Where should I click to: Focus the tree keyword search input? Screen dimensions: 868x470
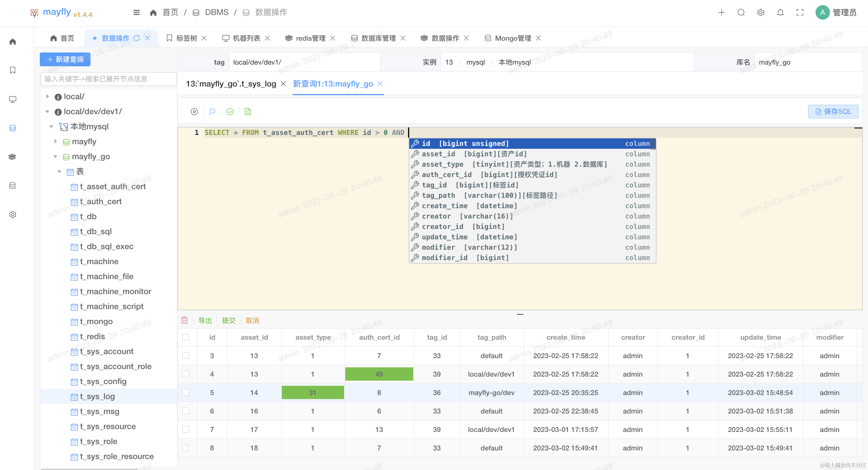[x=108, y=79]
